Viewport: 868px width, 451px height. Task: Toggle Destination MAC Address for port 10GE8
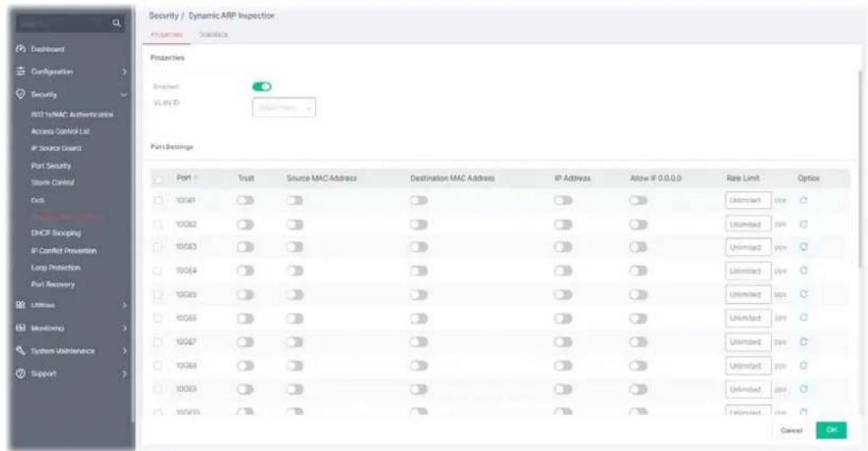click(419, 366)
